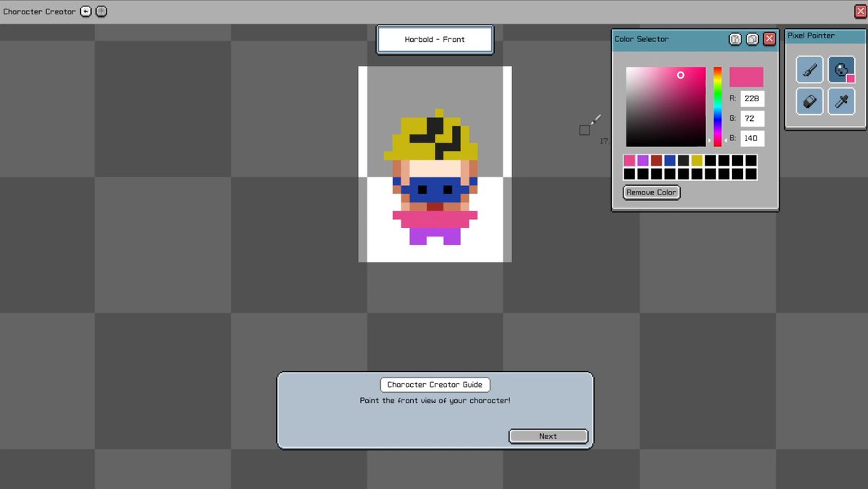Click the first Color Selector header icon
The width and height of the screenshot is (868, 489).
pyautogui.click(x=735, y=39)
